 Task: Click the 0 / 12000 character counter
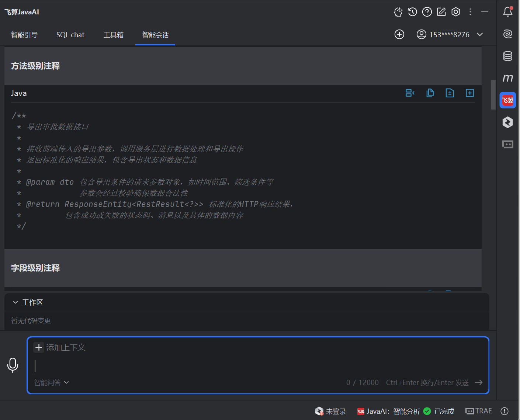coord(363,382)
